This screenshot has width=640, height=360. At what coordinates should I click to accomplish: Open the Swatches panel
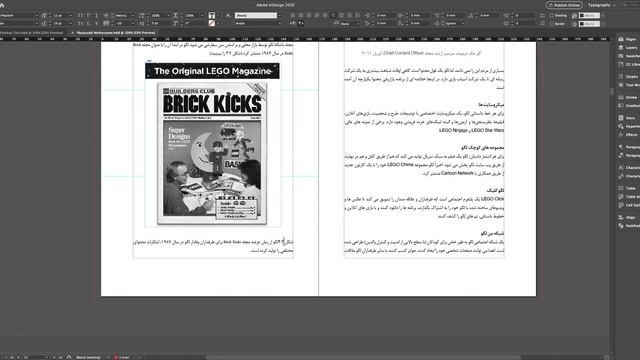point(628,56)
